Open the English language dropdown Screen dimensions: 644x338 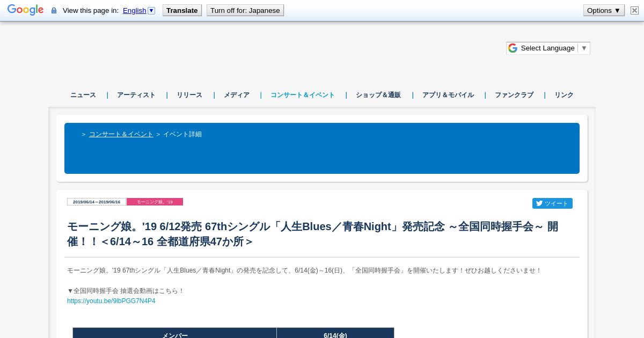[138, 10]
